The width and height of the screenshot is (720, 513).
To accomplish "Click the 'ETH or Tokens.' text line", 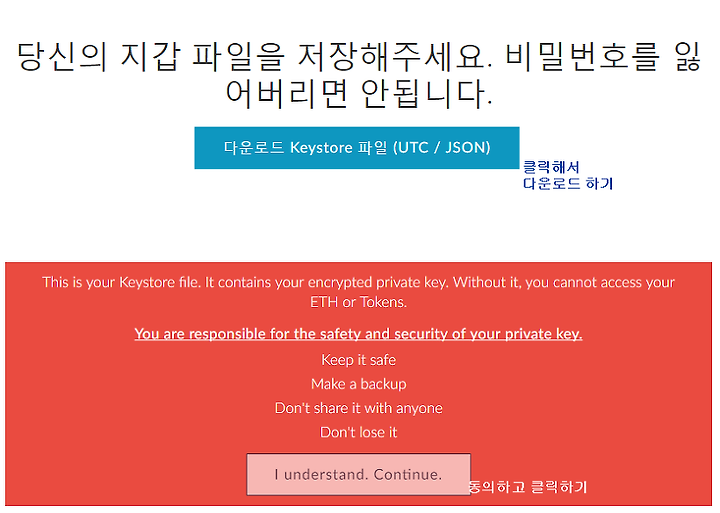I will coord(358,302).
